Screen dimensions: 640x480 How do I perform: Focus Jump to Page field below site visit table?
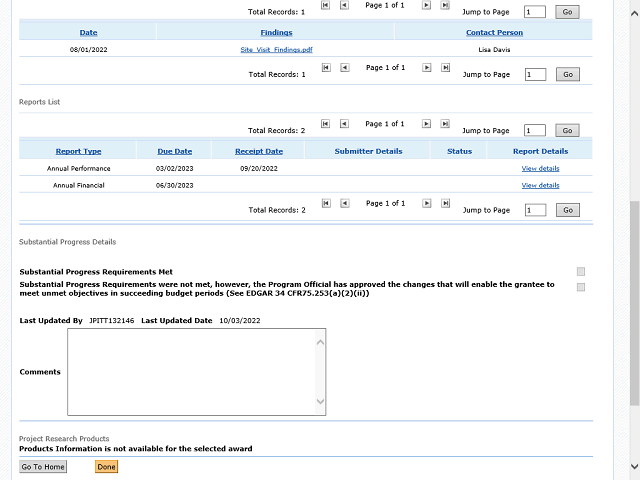click(x=536, y=75)
